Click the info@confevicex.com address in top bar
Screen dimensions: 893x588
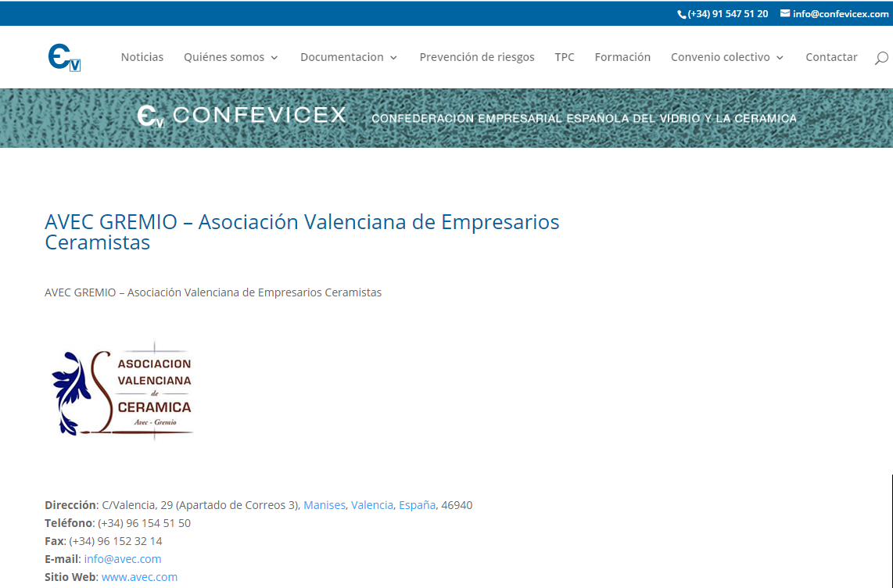(x=840, y=13)
